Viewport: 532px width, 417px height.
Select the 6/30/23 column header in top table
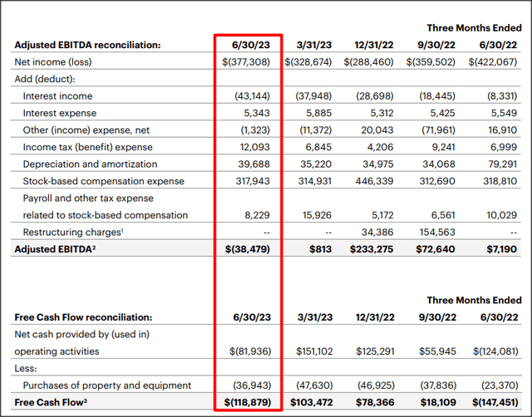coord(247,45)
